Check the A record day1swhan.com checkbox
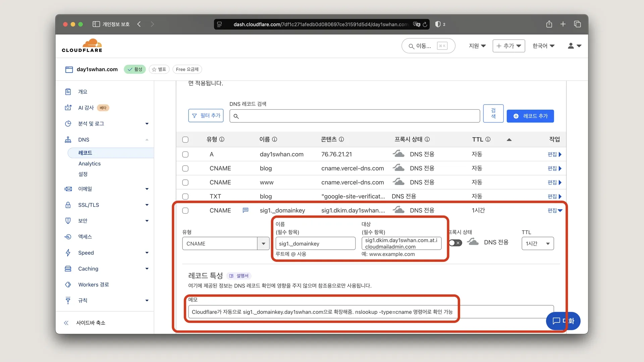 (x=185, y=155)
